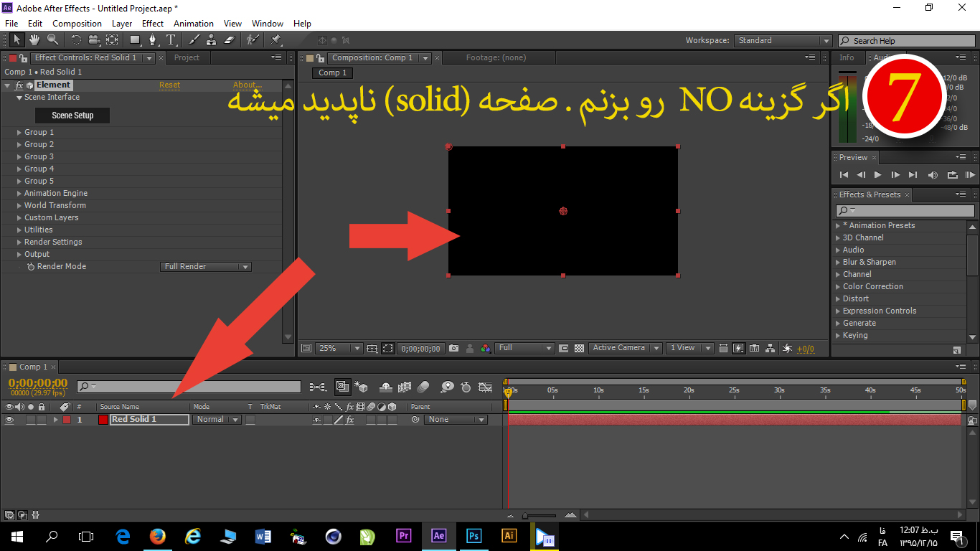Open the Parent None dropdown

pyautogui.click(x=456, y=420)
